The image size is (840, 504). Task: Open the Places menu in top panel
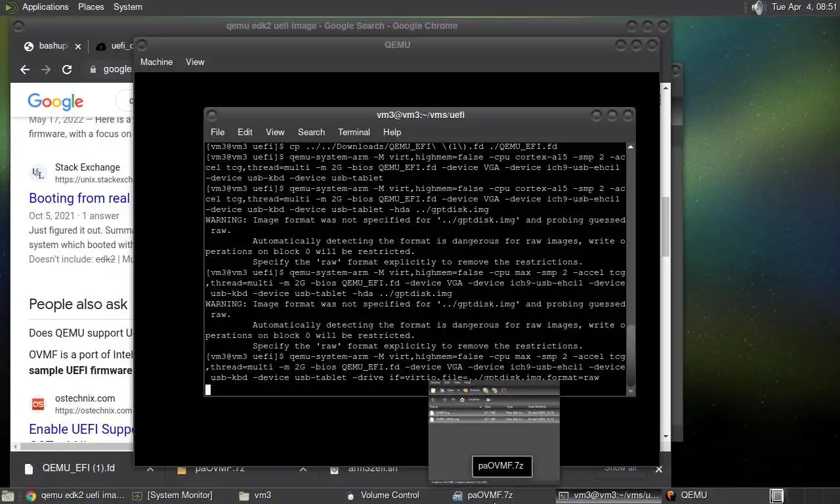(91, 7)
